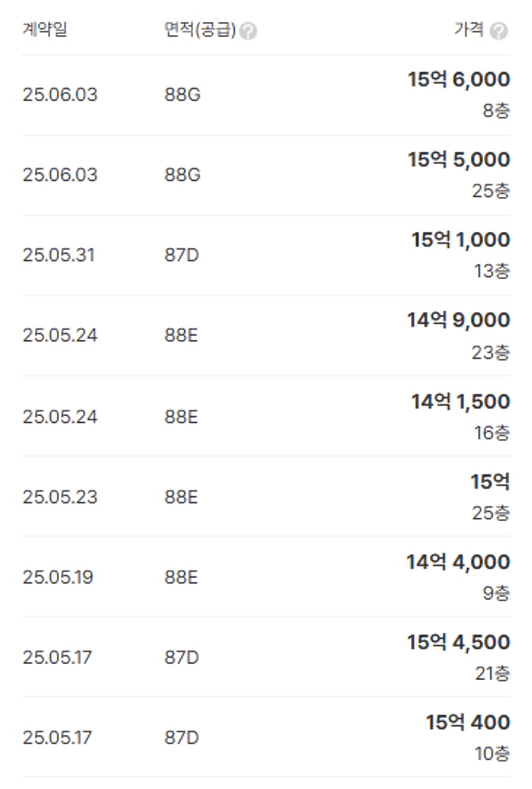
Task: Click the 면적(공급) column header
Action: (x=200, y=30)
